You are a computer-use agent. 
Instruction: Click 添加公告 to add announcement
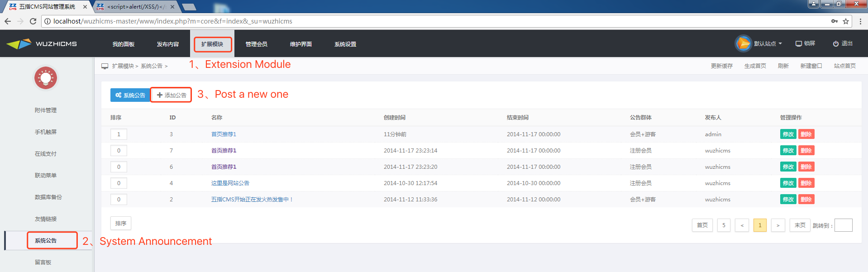tap(171, 95)
